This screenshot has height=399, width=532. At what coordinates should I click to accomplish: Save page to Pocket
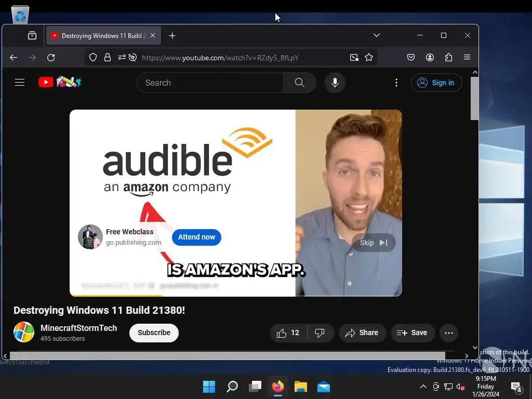pyautogui.click(x=411, y=57)
